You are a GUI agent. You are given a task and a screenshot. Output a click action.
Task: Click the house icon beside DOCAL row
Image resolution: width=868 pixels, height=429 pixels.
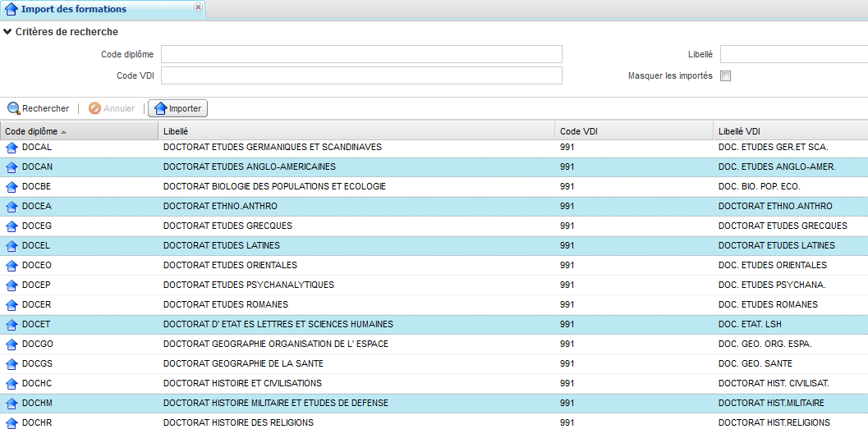coord(11,148)
